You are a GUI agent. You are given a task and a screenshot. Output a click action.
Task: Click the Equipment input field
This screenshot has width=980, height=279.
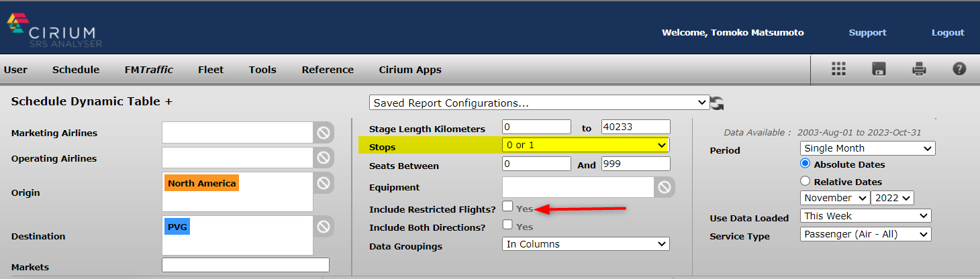(578, 187)
